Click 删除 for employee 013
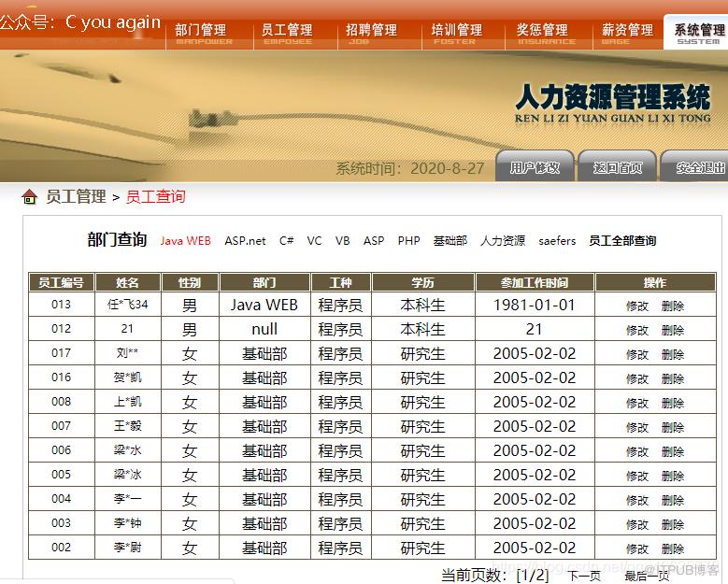 pyautogui.click(x=673, y=306)
